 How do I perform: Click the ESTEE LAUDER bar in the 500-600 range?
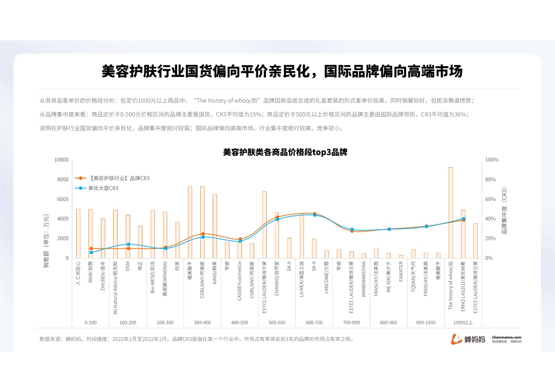[x=265, y=224]
